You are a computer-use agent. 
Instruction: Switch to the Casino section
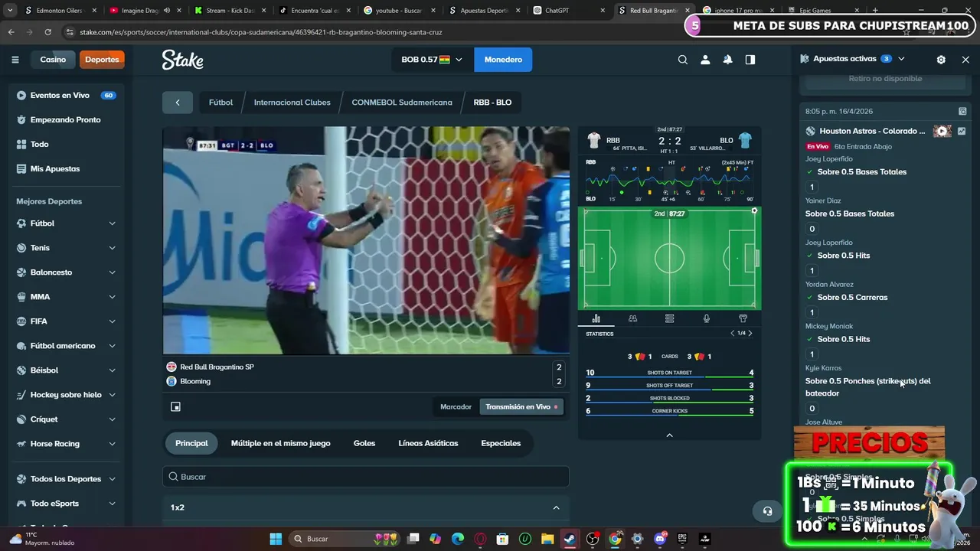[53, 60]
